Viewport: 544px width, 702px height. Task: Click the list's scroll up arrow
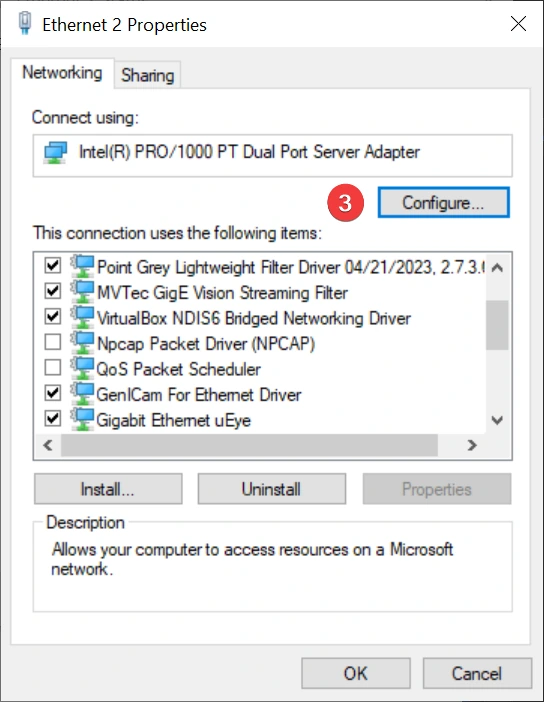(x=497, y=268)
